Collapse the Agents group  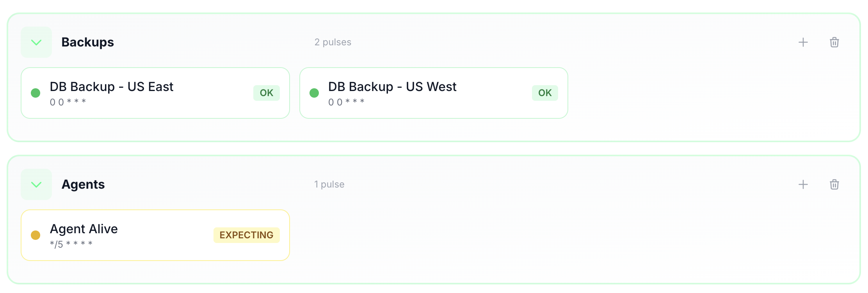36,184
